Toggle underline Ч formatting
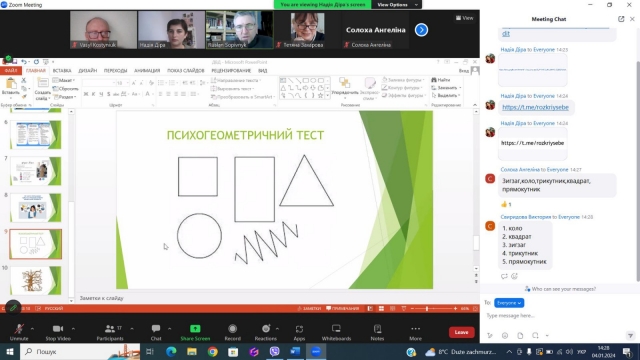This screenshot has width=640, height=360. pos(101,94)
